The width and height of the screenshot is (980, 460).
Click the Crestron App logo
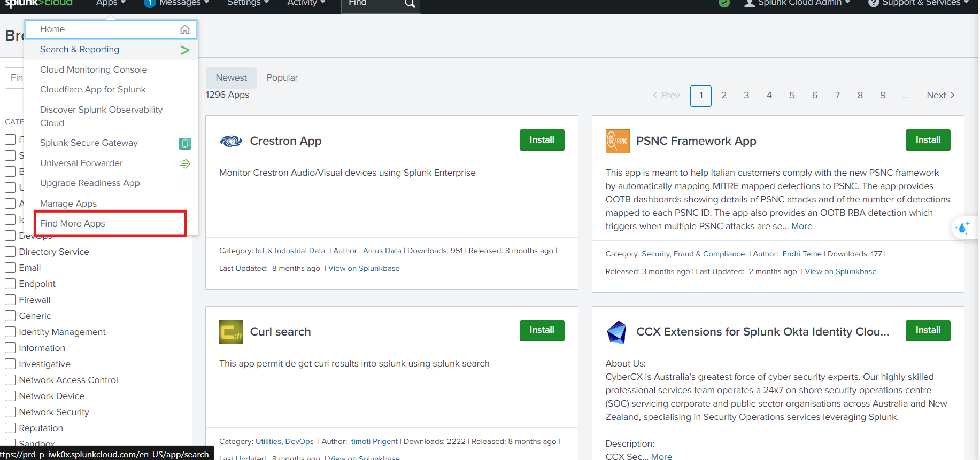[231, 141]
